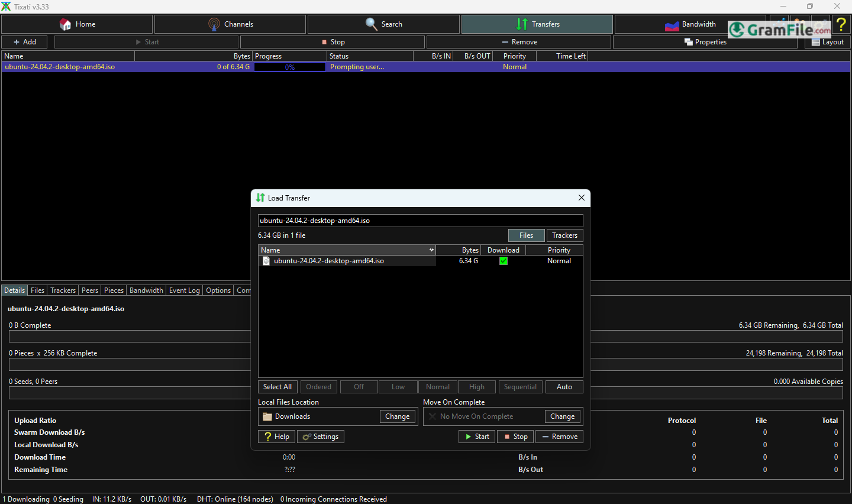852x504 pixels.
Task: Select the Peers tab
Action: [90, 290]
